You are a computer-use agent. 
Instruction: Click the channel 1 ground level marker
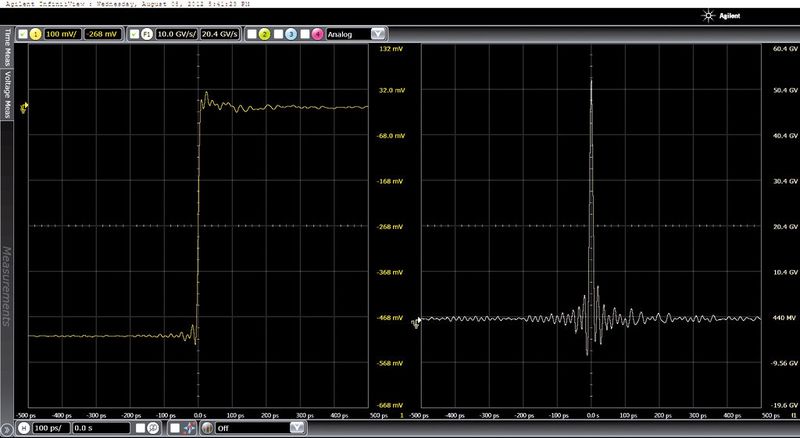click(24, 107)
